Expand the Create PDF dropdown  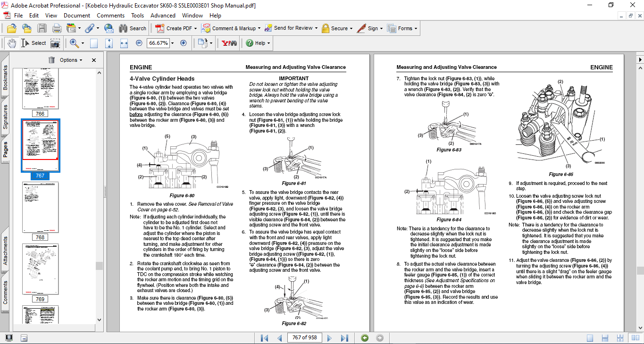click(x=195, y=28)
